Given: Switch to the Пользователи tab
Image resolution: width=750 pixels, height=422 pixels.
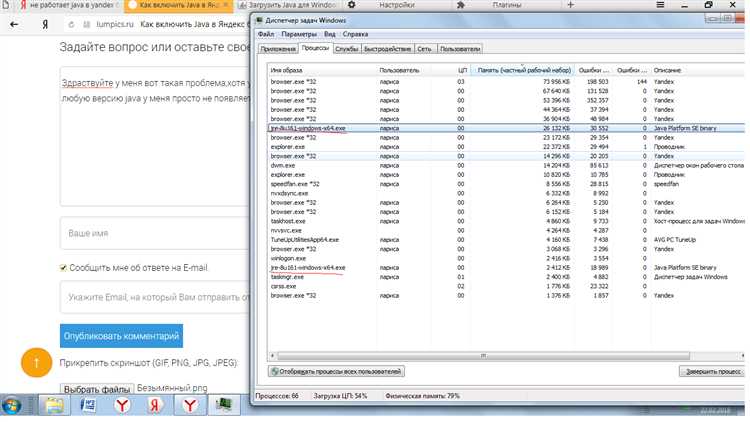Looking at the screenshot, I should coord(460,49).
